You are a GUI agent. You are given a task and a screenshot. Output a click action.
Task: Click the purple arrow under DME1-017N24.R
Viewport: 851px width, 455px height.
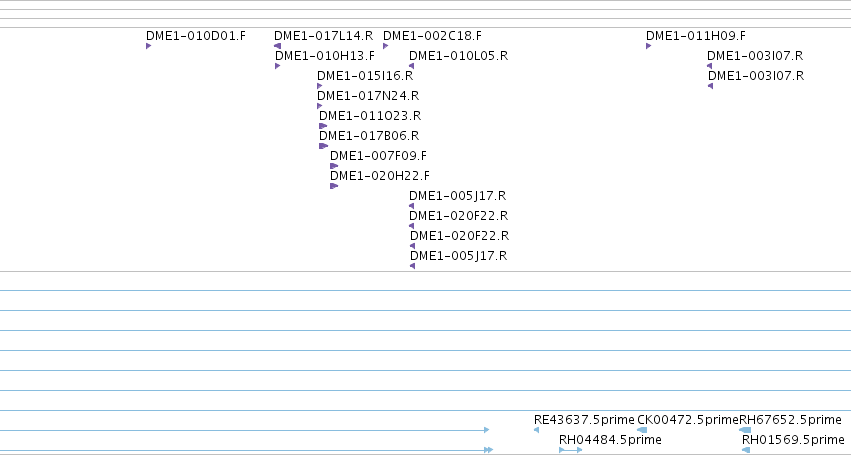320,106
